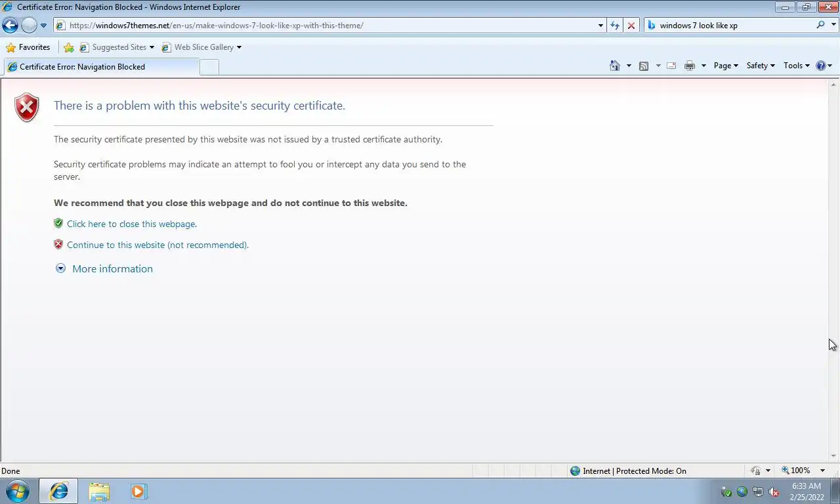Click the Stop loading X icon

[631, 26]
